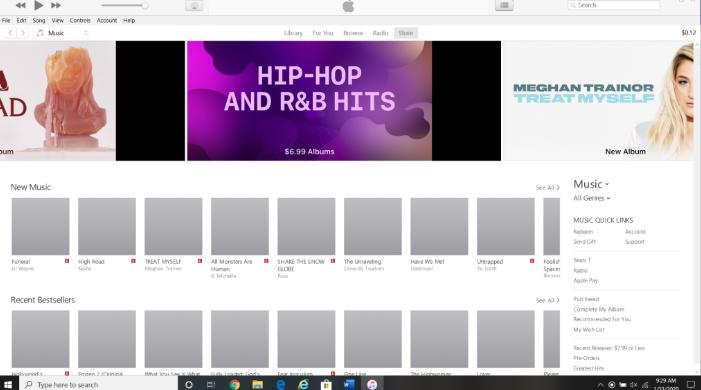Click the explicit badge beside High Road
Screen dimensions: 701x390
133,261
